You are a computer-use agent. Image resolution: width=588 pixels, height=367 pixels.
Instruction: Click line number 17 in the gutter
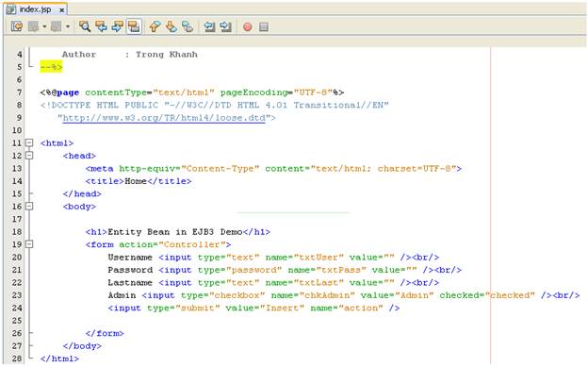pyautogui.click(x=17, y=219)
